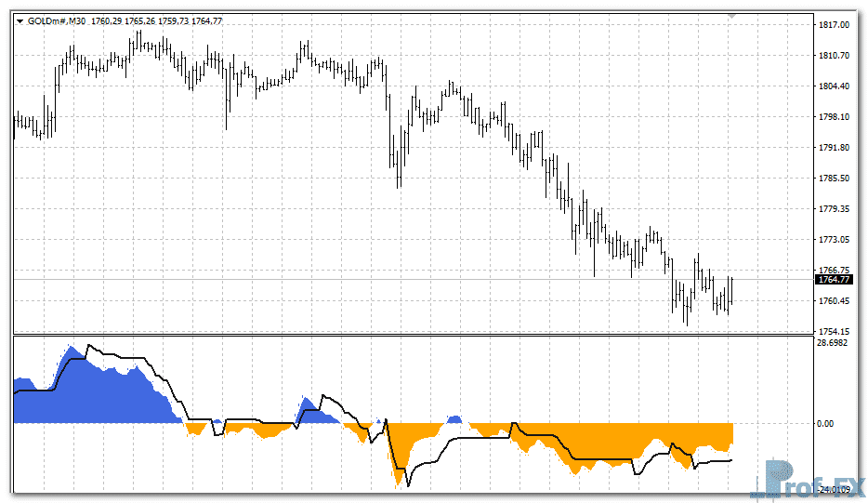868x503 pixels.
Task: Click the divider between chart and indicator
Action: coord(409,335)
